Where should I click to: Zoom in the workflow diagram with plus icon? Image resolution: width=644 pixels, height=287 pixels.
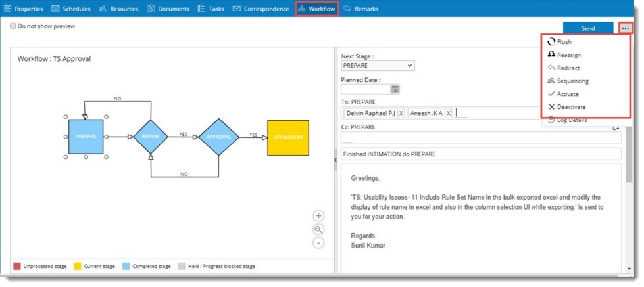(318, 216)
